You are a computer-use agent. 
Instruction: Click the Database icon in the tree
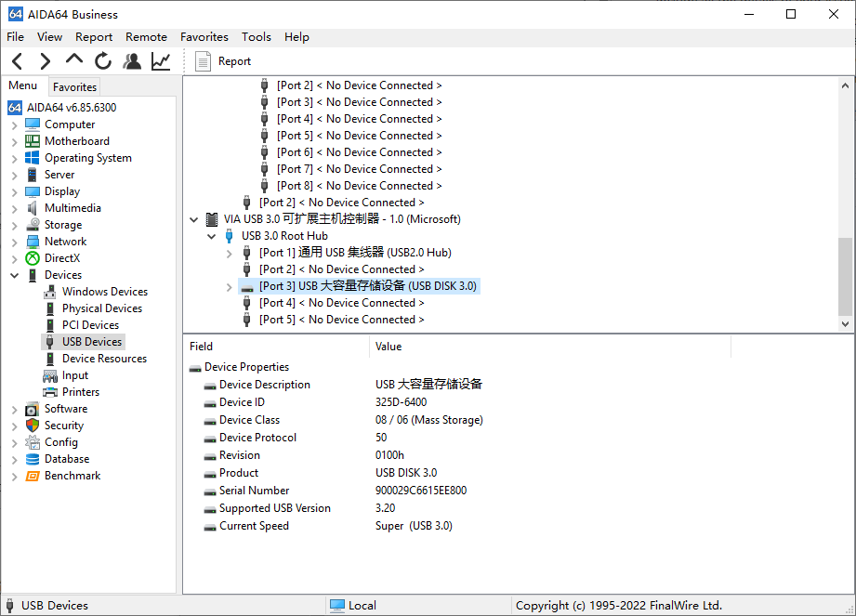click(x=33, y=459)
